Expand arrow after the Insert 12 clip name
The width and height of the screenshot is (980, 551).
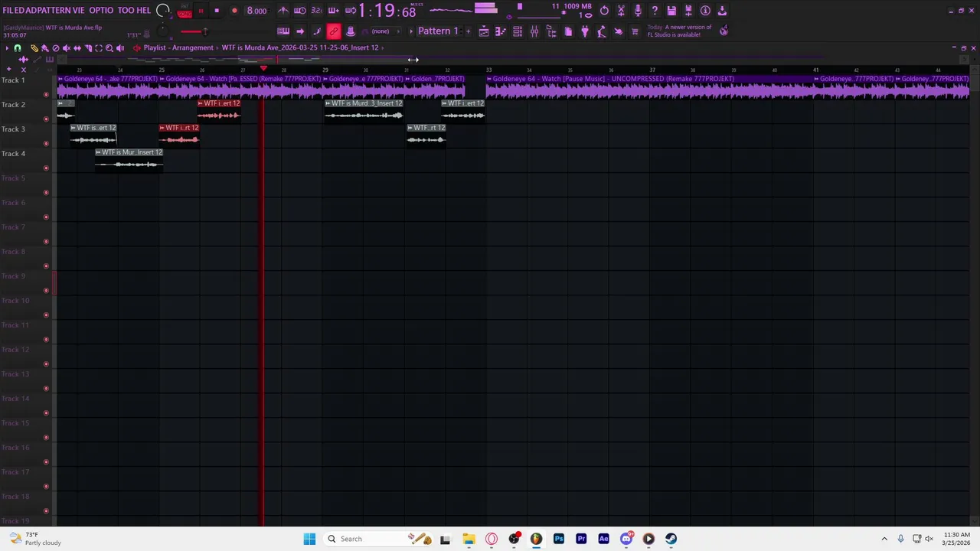tap(383, 47)
